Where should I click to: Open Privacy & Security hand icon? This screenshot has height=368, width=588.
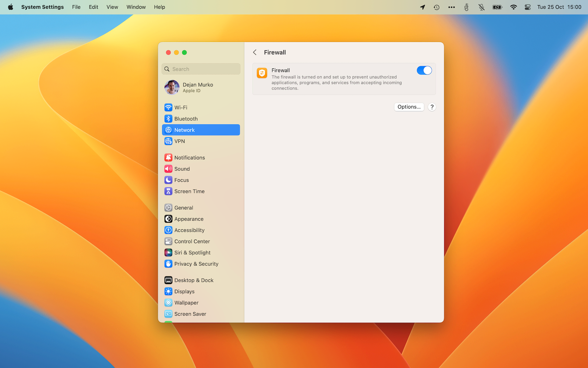[168, 264]
